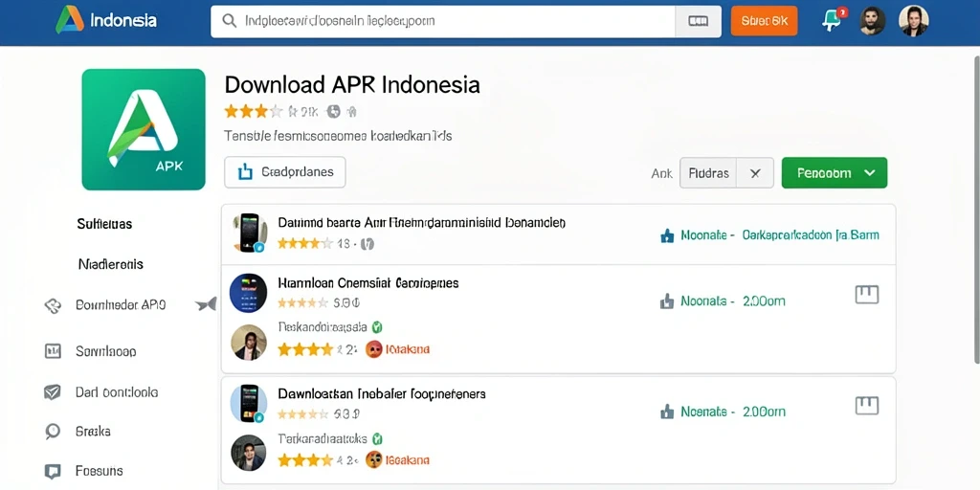This screenshot has width=980, height=490.
Task: Click the page vertical scrollbar
Action: (x=977, y=209)
